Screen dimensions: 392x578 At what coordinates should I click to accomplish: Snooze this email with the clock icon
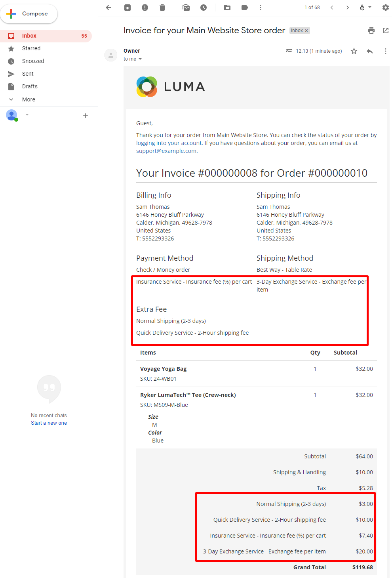point(204,8)
